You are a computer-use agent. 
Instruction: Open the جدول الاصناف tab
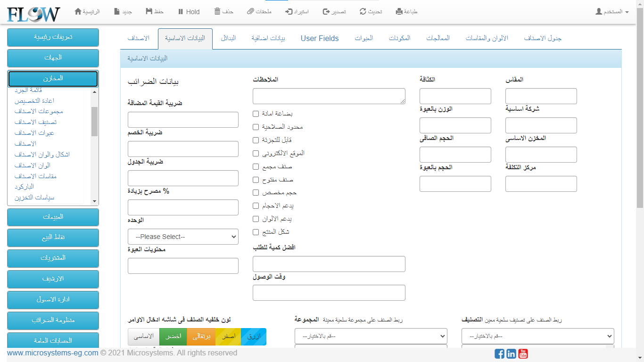tap(543, 38)
